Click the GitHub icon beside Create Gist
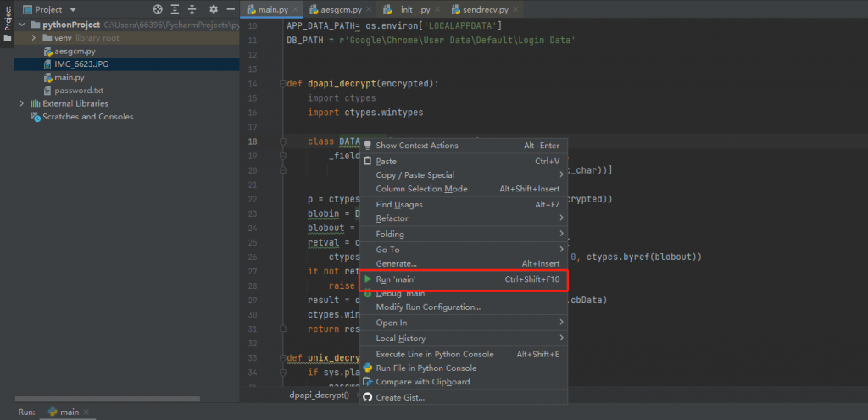 tap(368, 397)
